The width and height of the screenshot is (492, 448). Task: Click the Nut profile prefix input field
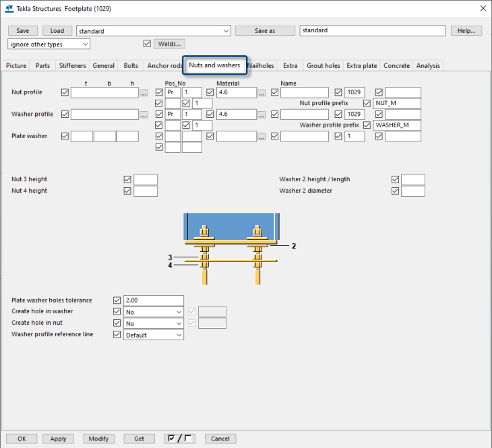coord(397,103)
